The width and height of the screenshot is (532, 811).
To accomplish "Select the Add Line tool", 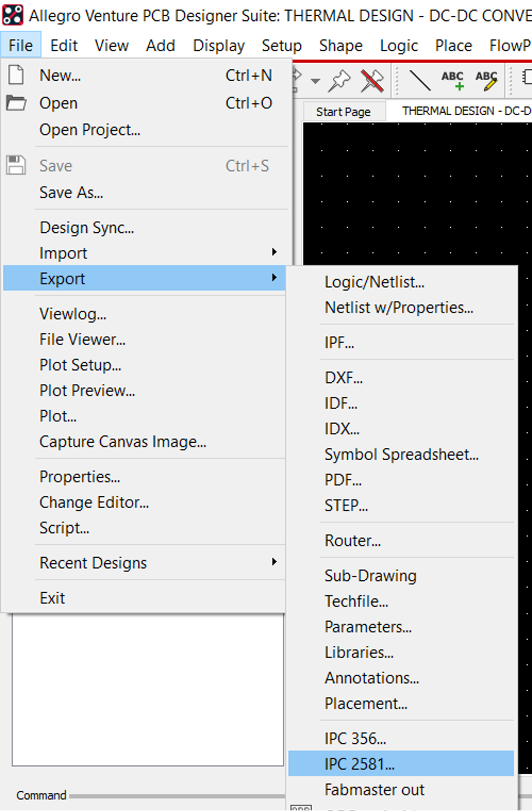I will tap(419, 81).
